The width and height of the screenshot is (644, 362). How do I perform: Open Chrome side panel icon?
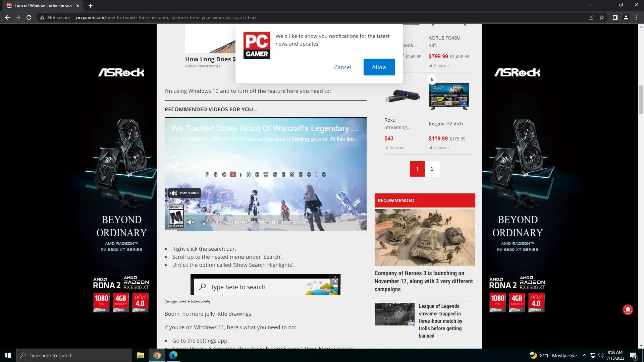[x=615, y=17]
